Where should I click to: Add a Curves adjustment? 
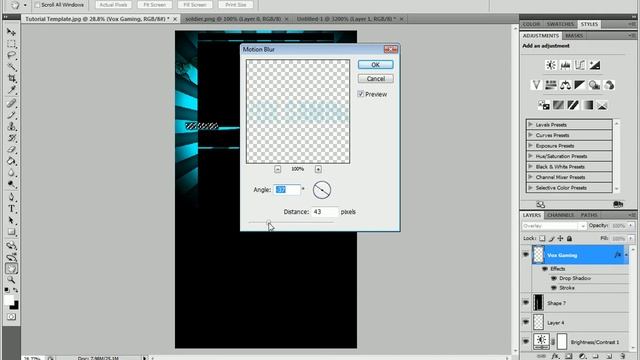(x=580, y=65)
